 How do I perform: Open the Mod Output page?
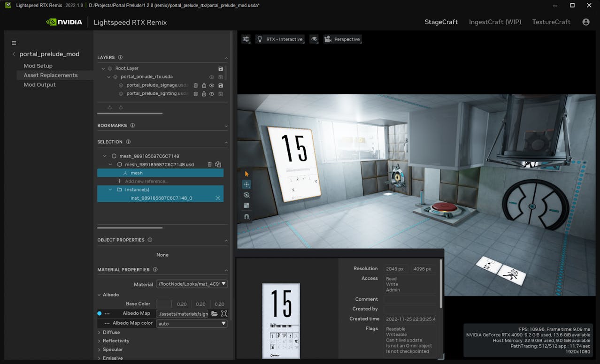[39, 85]
